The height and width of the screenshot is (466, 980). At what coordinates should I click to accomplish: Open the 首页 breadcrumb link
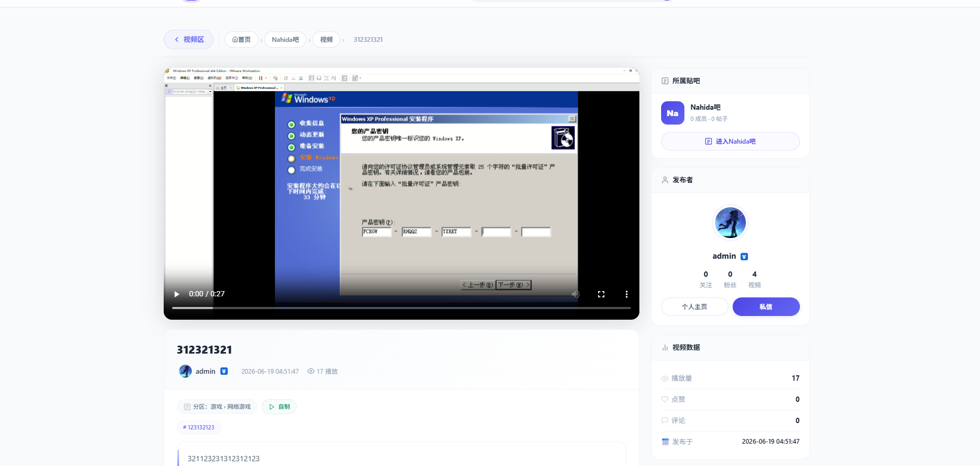point(242,40)
